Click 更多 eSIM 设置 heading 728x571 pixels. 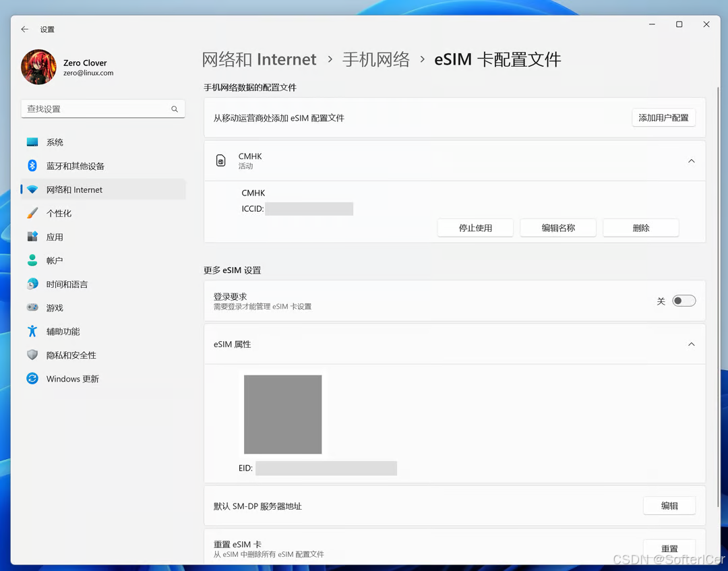click(232, 270)
